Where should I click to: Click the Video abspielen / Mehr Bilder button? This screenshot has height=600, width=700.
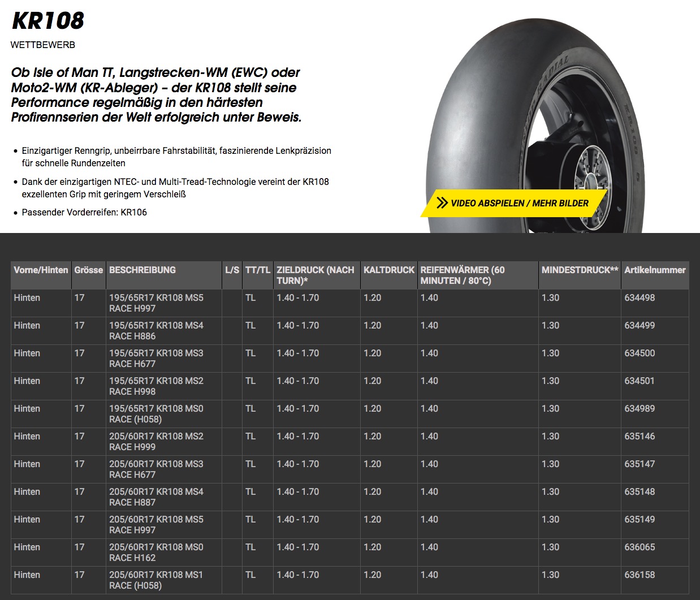519,203
